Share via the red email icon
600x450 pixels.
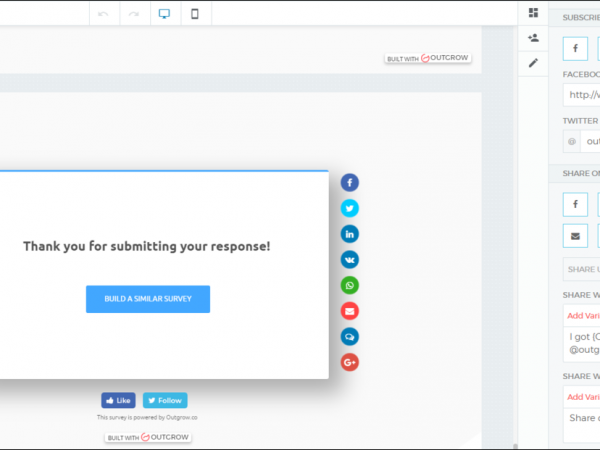click(x=349, y=311)
